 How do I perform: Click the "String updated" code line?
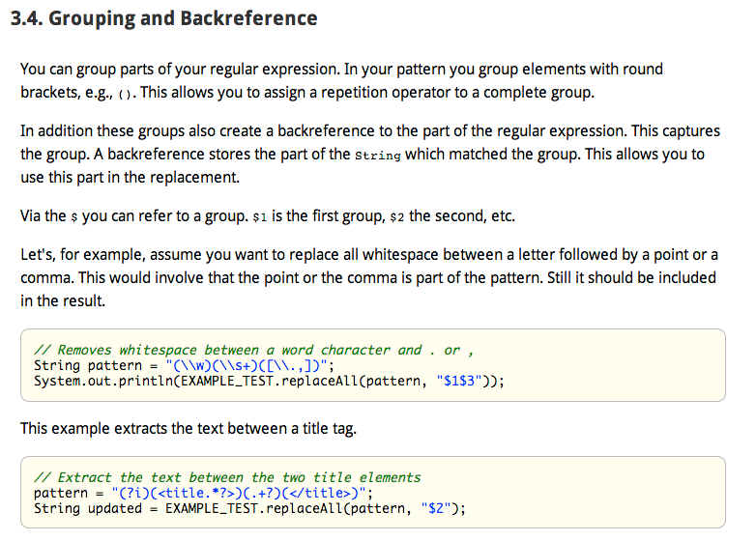pyautogui.click(x=249, y=508)
